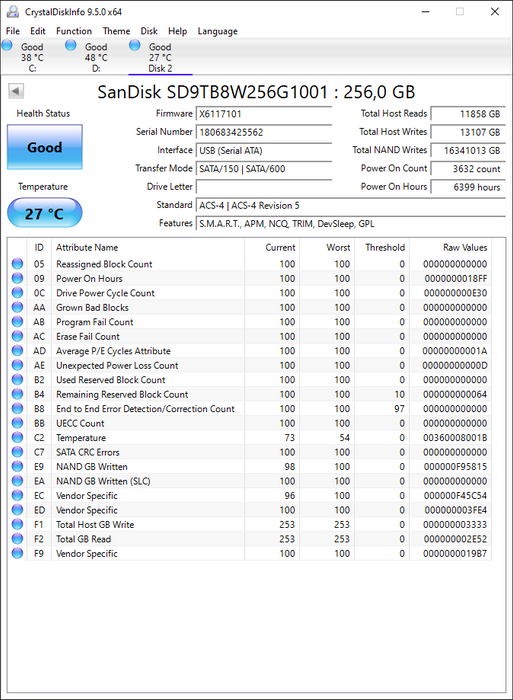Screen dimensions: 513x700
Task: Click the status icon for E9 NAND GB Written
Action: pos(17,466)
